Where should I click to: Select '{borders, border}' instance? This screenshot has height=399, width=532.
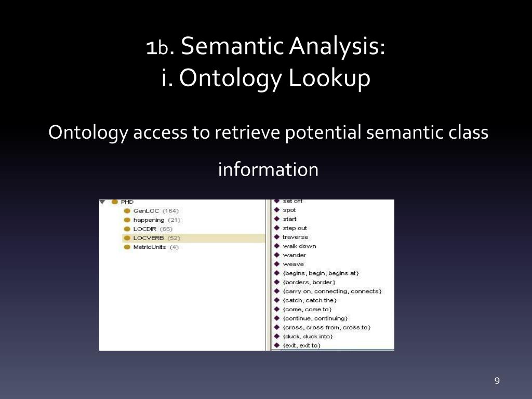[x=309, y=282]
